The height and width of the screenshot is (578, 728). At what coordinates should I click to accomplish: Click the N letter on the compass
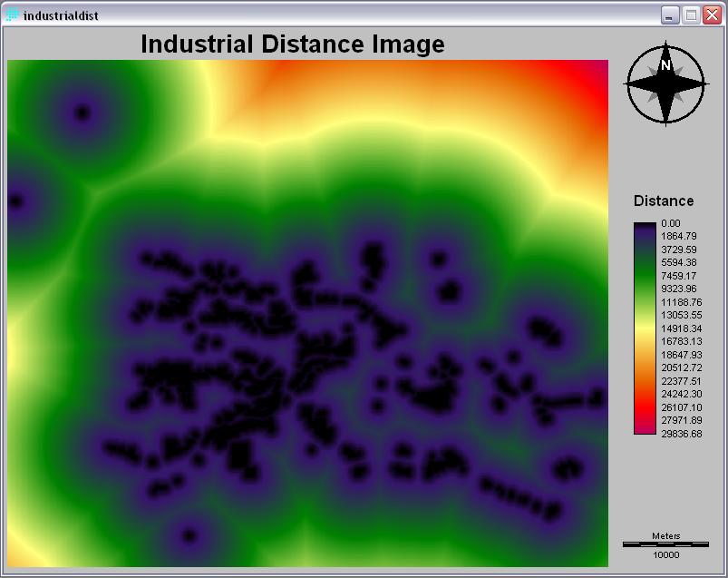click(x=665, y=65)
